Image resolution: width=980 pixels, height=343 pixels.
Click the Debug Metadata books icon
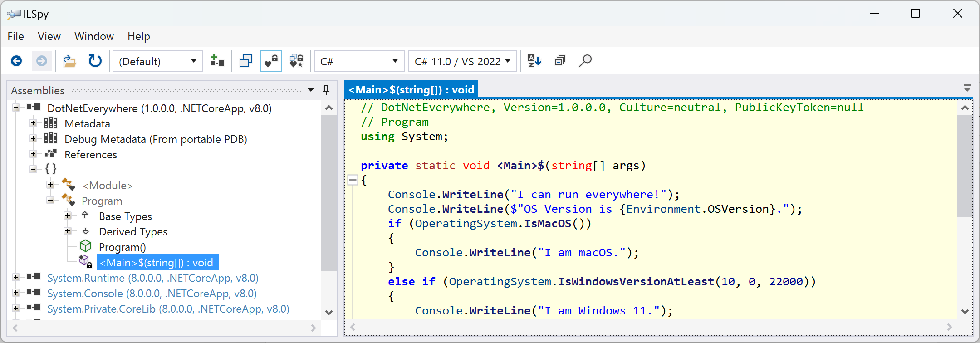[51, 138]
